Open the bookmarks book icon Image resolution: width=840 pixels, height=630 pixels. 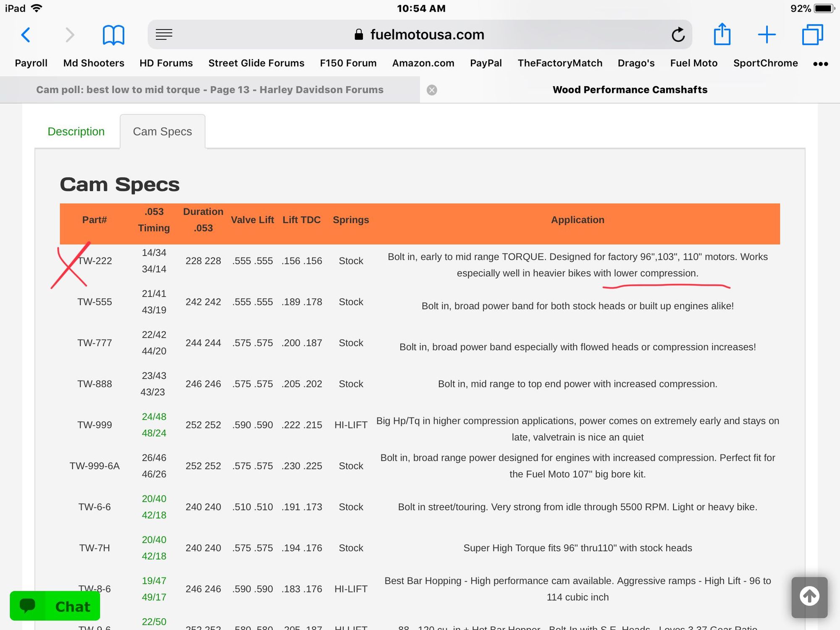(x=113, y=35)
